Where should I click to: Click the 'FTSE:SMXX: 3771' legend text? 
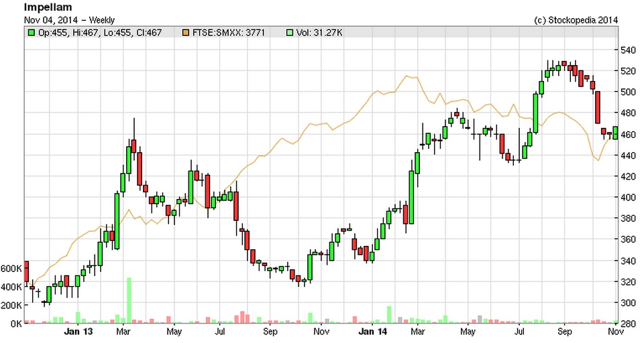coord(229,32)
